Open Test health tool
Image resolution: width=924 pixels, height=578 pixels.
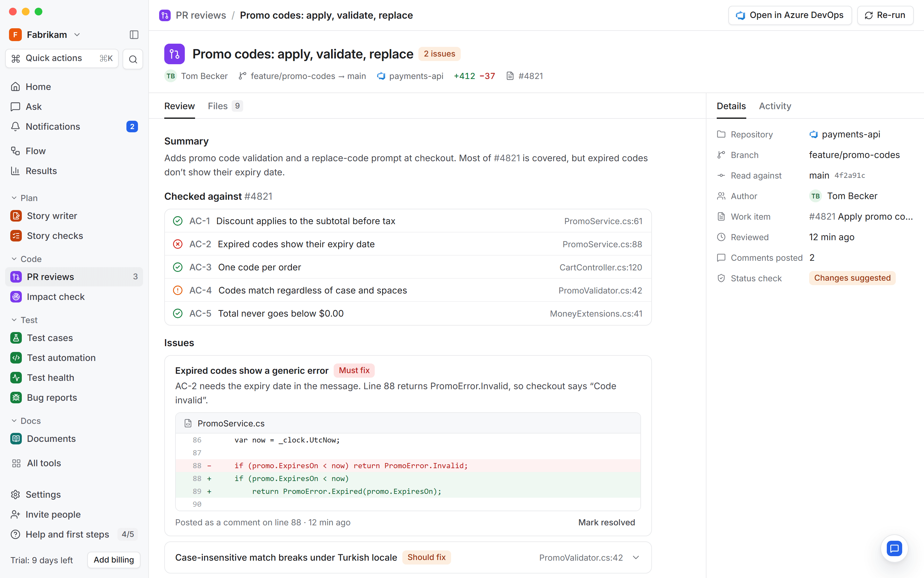click(x=74, y=378)
